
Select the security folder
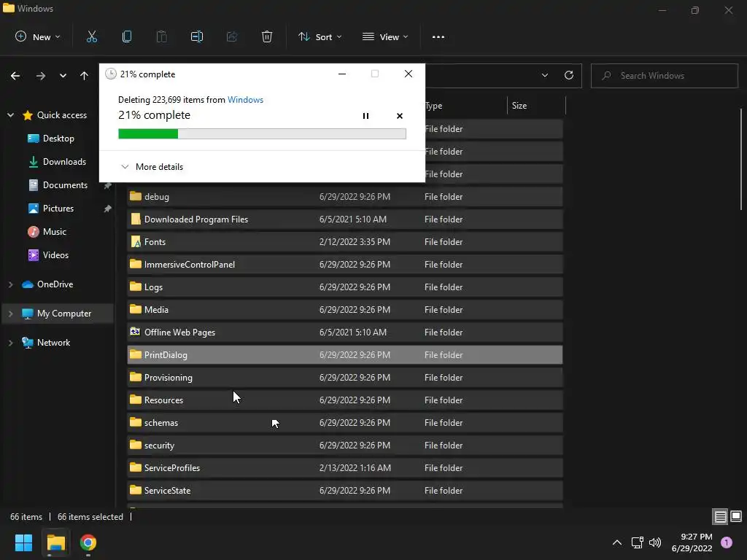pos(345,446)
